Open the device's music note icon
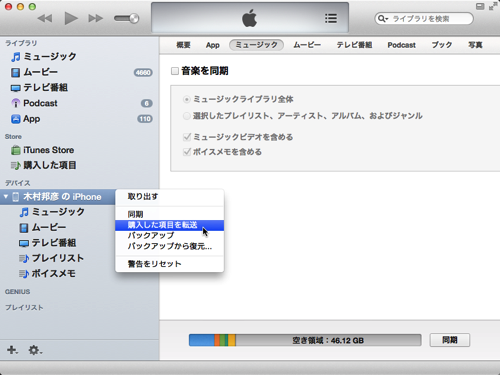 click(x=24, y=212)
